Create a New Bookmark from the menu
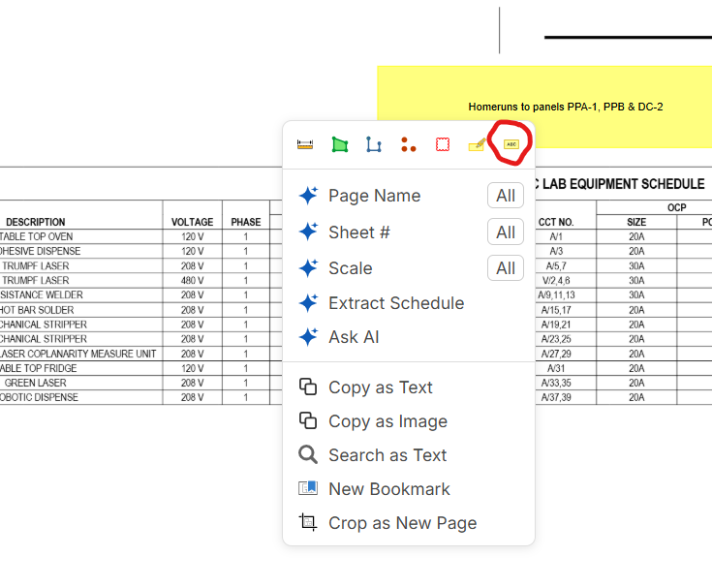Viewport: 712px width, 588px height. [x=388, y=489]
